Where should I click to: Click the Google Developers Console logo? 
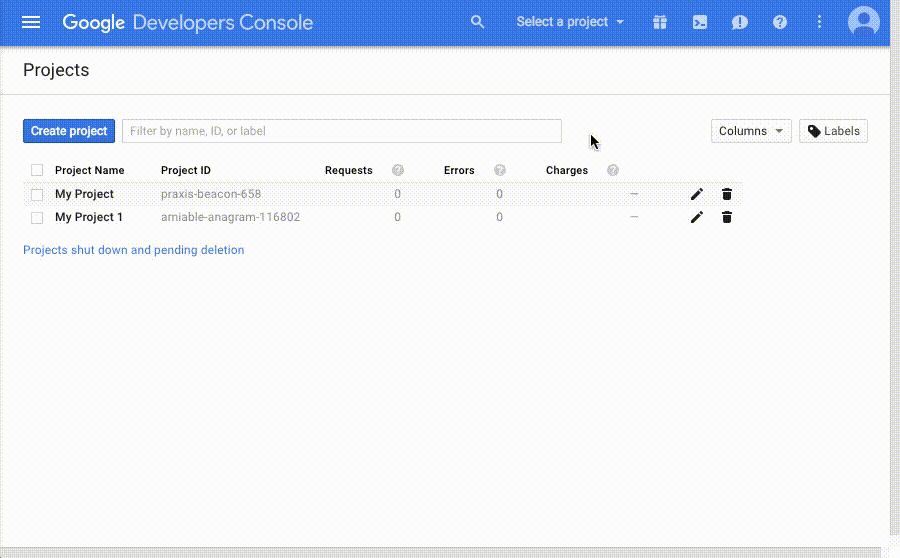[x=188, y=22]
